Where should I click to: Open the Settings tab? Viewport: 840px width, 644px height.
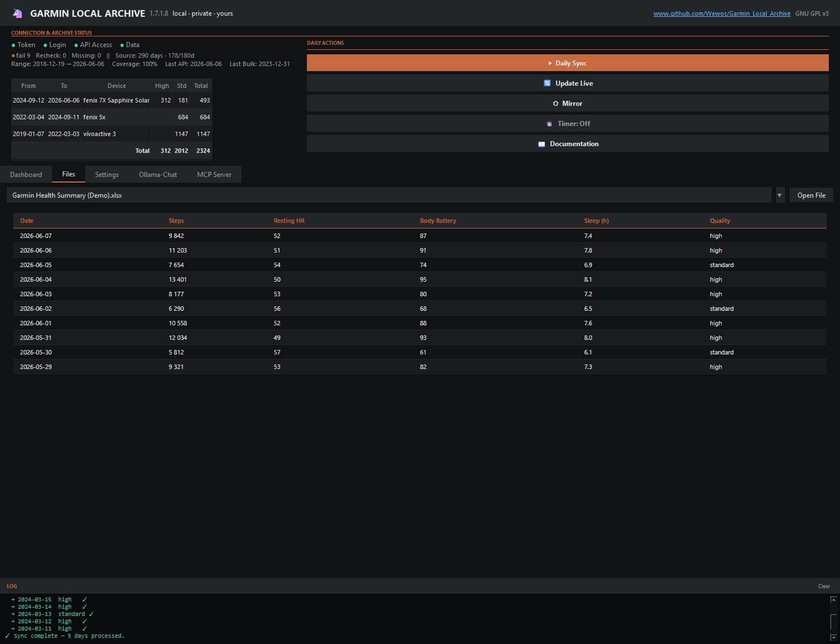[x=107, y=174]
